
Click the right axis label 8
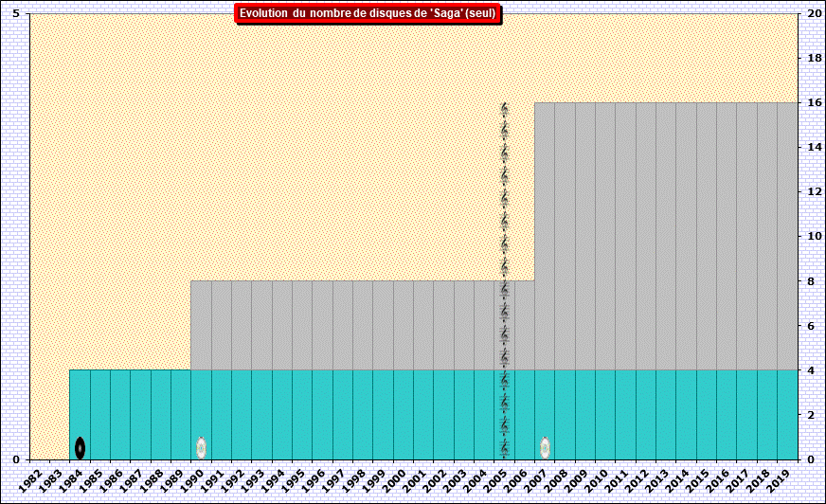[x=811, y=281]
